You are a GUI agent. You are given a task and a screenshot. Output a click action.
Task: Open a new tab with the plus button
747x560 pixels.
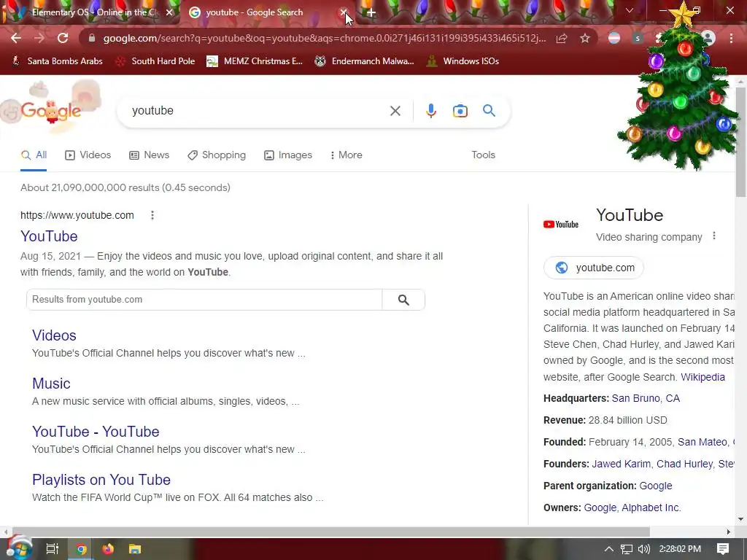371,13
